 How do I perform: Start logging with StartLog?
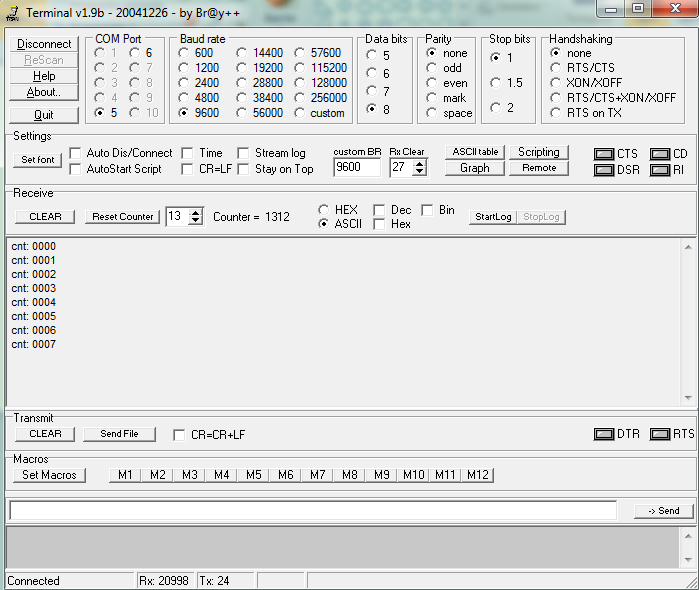click(493, 217)
